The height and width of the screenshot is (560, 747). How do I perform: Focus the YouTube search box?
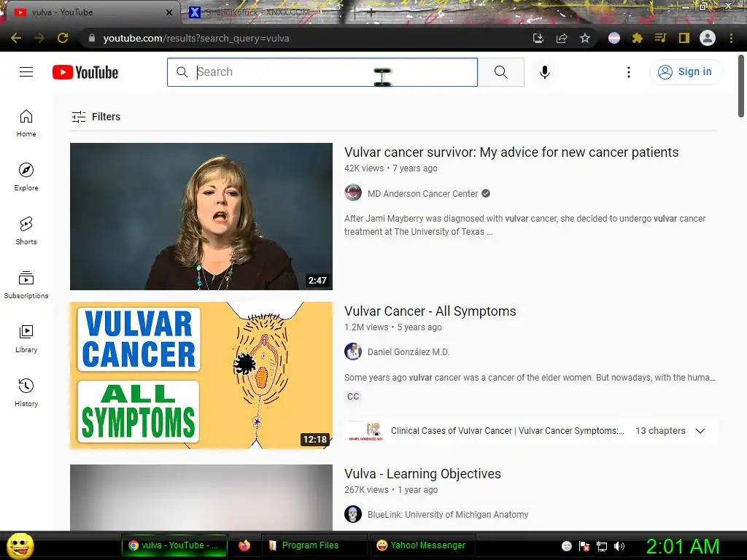pyautogui.click(x=322, y=72)
